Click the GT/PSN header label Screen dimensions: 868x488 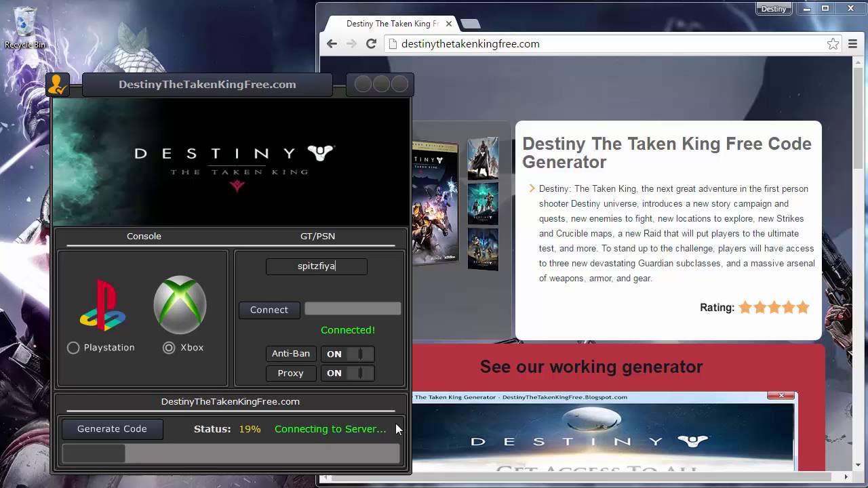(x=317, y=237)
